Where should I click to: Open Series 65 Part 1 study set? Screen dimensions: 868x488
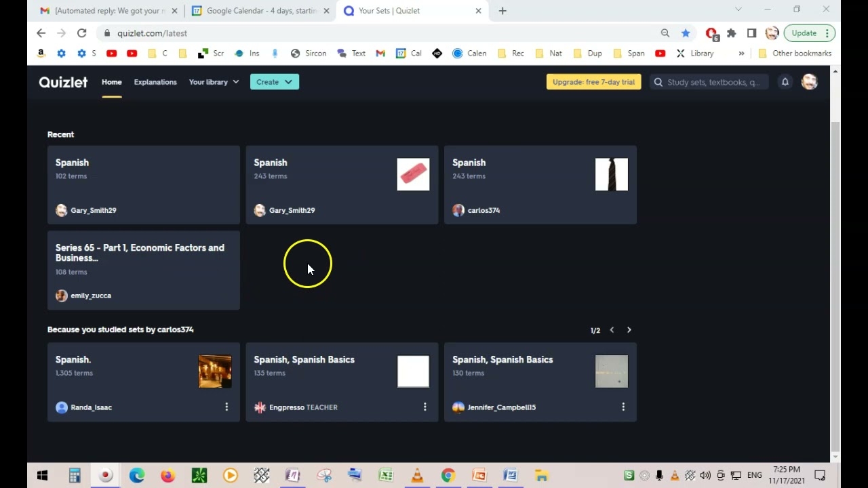pyautogui.click(x=143, y=270)
